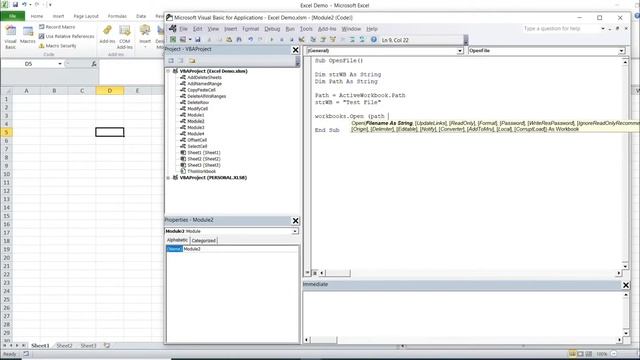640x360 pixels.
Task: Click the Break pause icon
Action: (282, 40)
